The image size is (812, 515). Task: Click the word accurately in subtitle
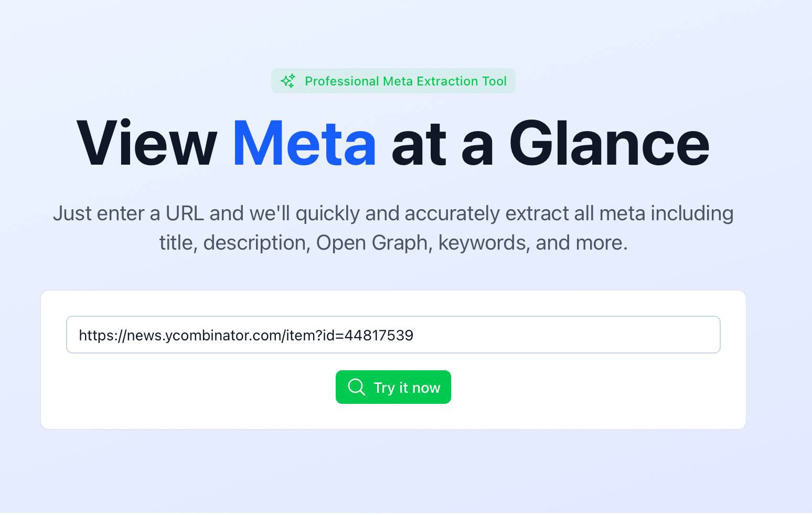(x=452, y=213)
